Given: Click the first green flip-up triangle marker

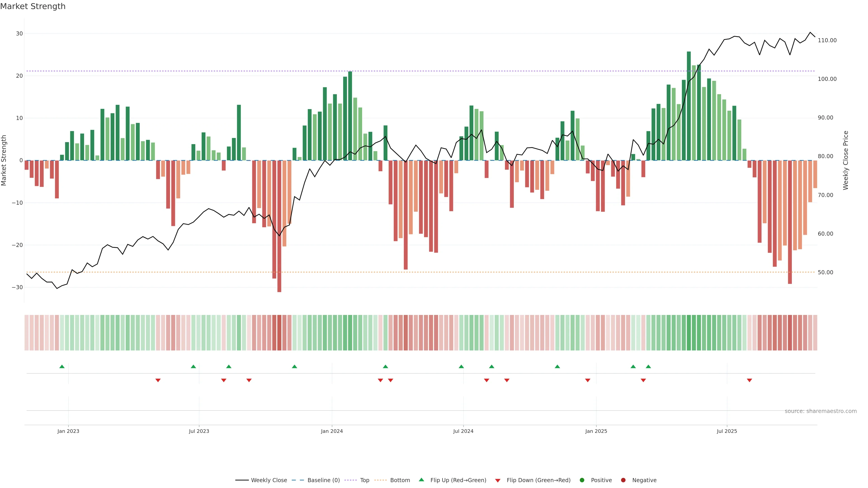Looking at the screenshot, I should [62, 366].
